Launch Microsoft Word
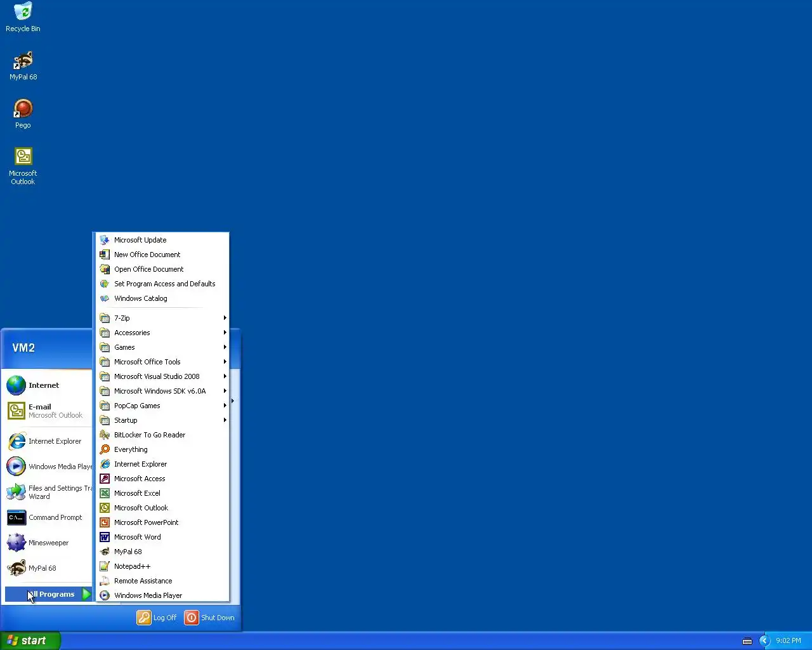This screenshot has width=812, height=650. [162, 537]
